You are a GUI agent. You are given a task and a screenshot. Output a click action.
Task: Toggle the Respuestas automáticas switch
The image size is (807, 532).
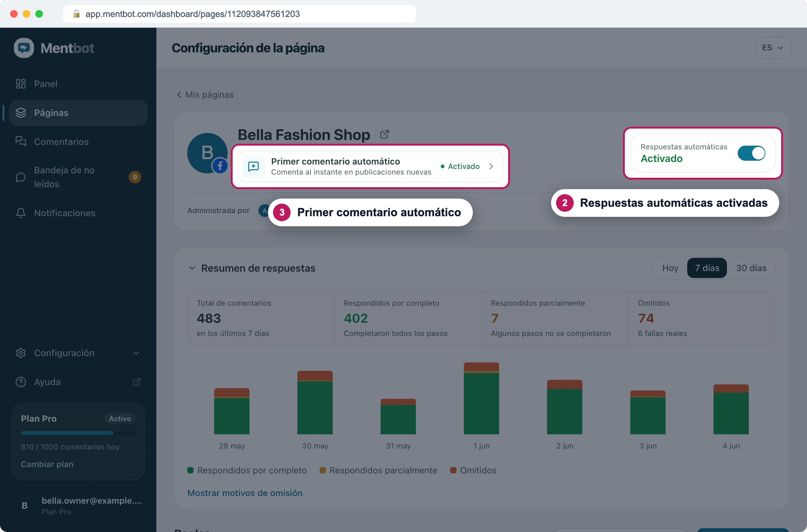tap(751, 153)
